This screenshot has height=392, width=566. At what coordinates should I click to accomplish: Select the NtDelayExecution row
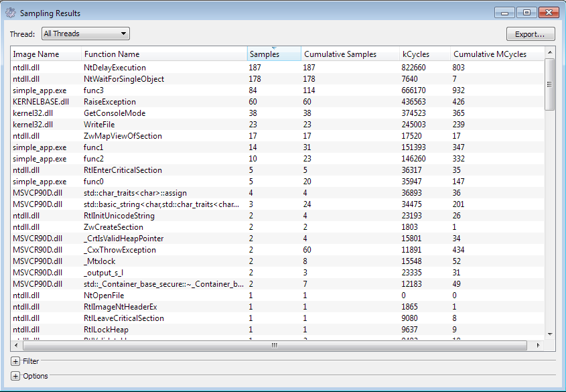pyautogui.click(x=277, y=68)
